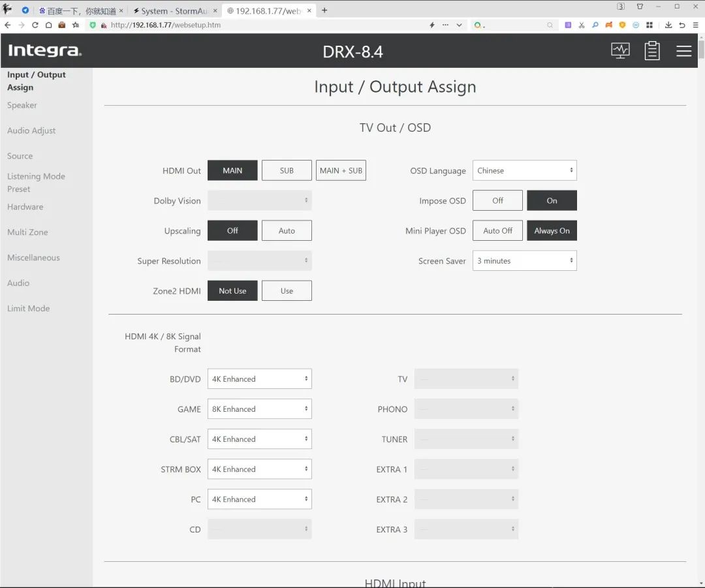Open the OSD Language dropdown
Image resolution: width=705 pixels, height=588 pixels.
pyautogui.click(x=525, y=170)
